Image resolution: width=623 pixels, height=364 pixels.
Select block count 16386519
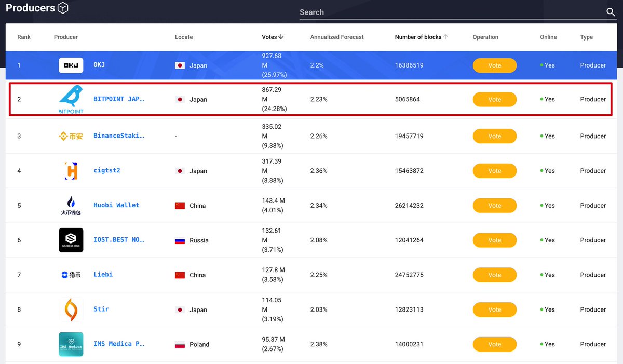tap(409, 65)
